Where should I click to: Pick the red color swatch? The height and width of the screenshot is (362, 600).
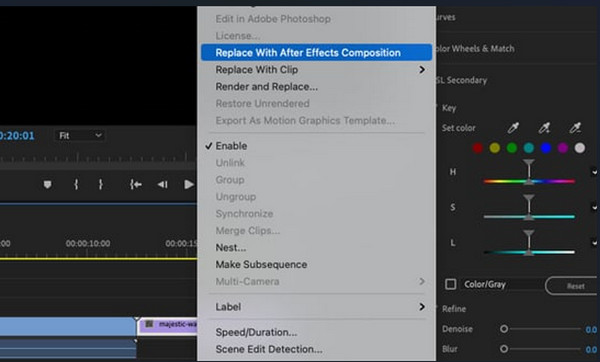click(x=478, y=148)
